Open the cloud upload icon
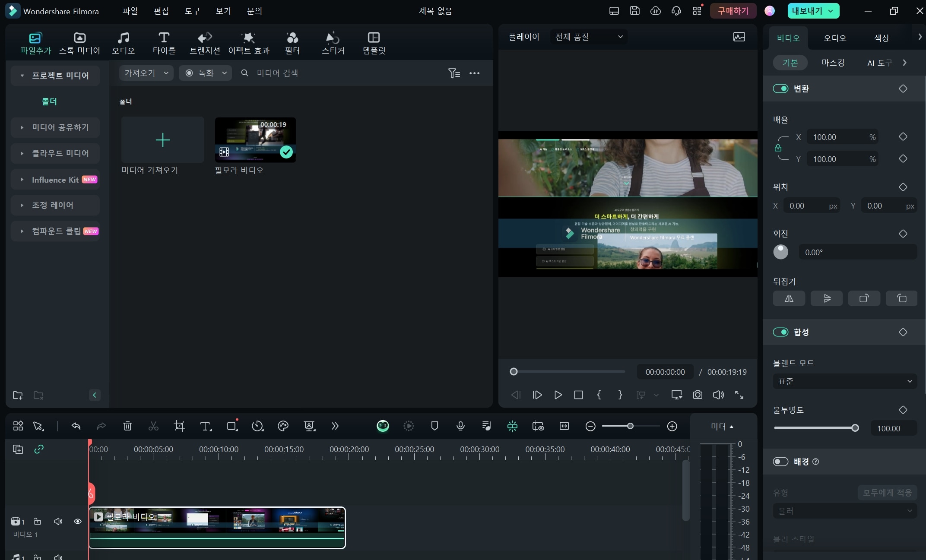 pos(656,11)
